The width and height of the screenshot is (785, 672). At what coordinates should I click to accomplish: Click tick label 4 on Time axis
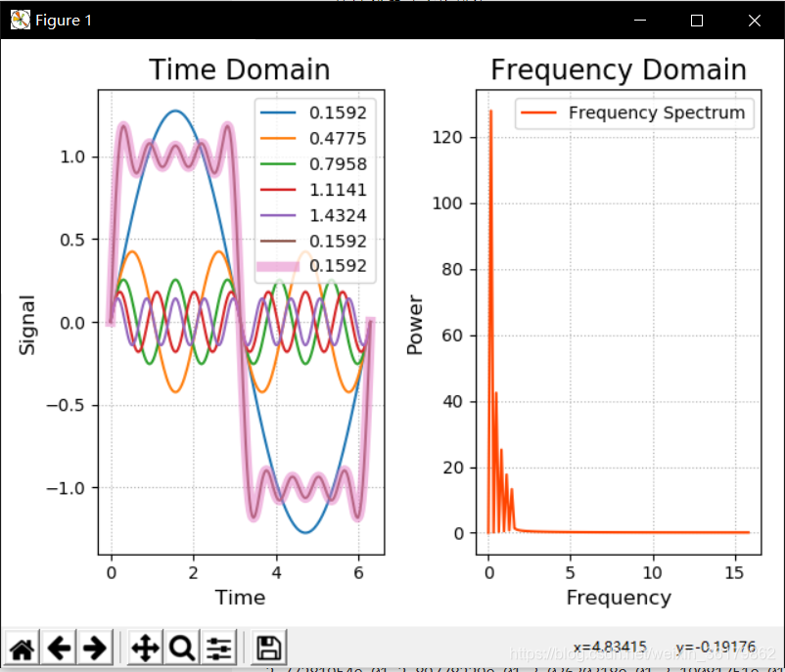coord(276,573)
